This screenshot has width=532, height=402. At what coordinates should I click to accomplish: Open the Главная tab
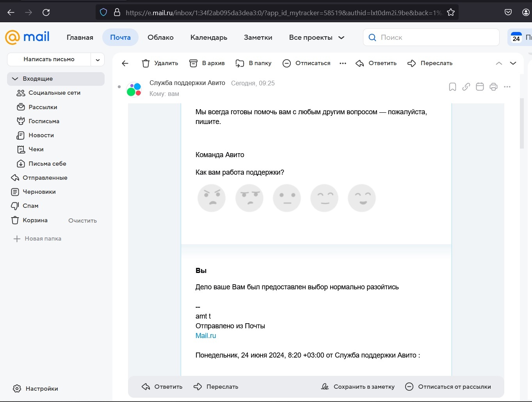point(80,37)
